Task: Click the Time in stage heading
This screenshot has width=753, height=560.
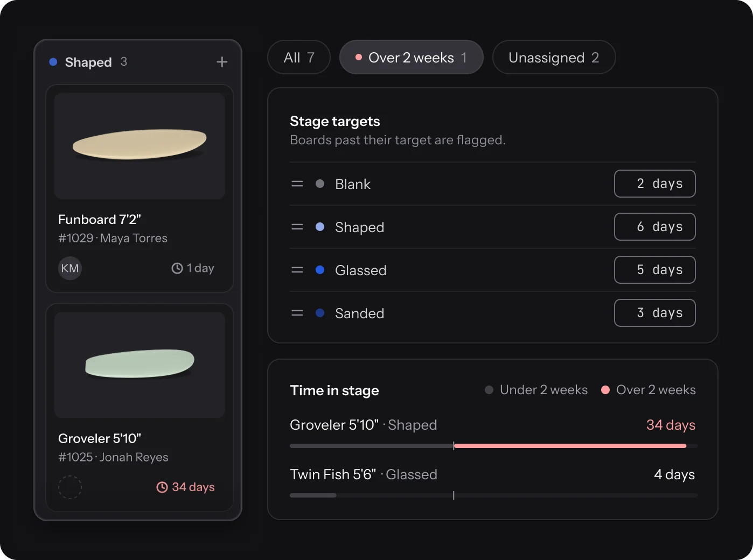Action: [334, 390]
